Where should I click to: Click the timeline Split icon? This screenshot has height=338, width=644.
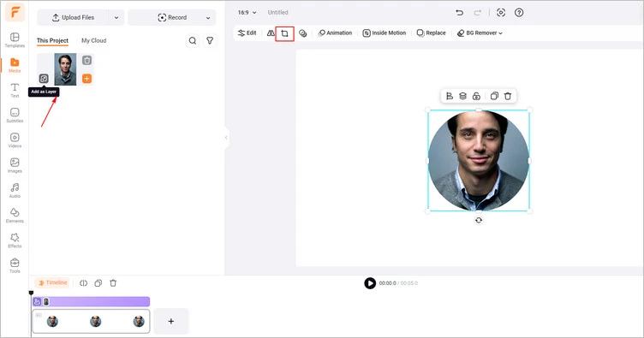[83, 283]
